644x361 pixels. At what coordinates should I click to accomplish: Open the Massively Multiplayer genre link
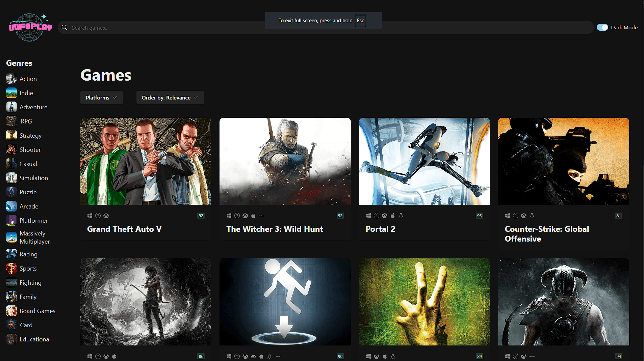click(34, 237)
